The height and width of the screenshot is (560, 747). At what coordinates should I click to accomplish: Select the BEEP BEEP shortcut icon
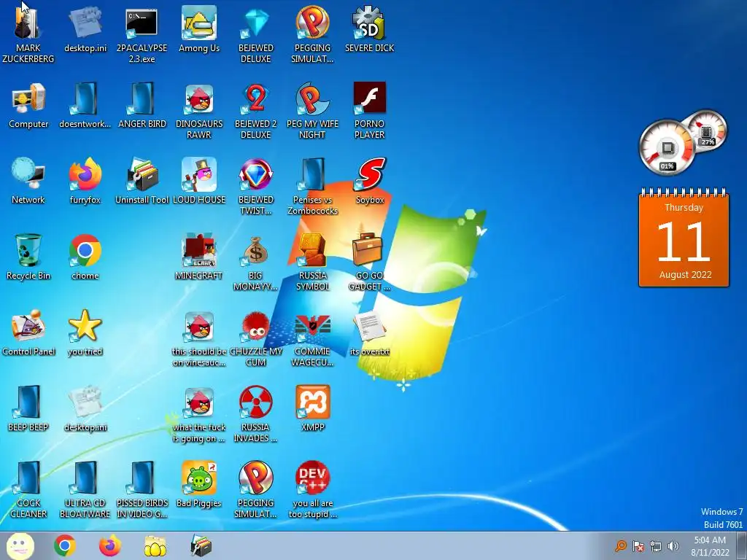28,402
